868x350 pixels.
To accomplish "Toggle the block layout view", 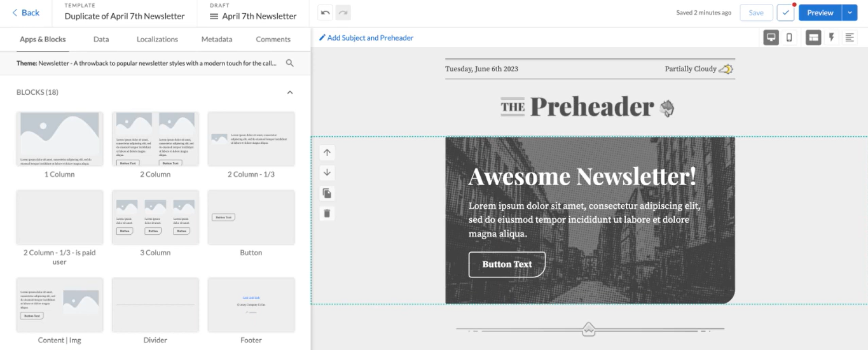I will [813, 38].
